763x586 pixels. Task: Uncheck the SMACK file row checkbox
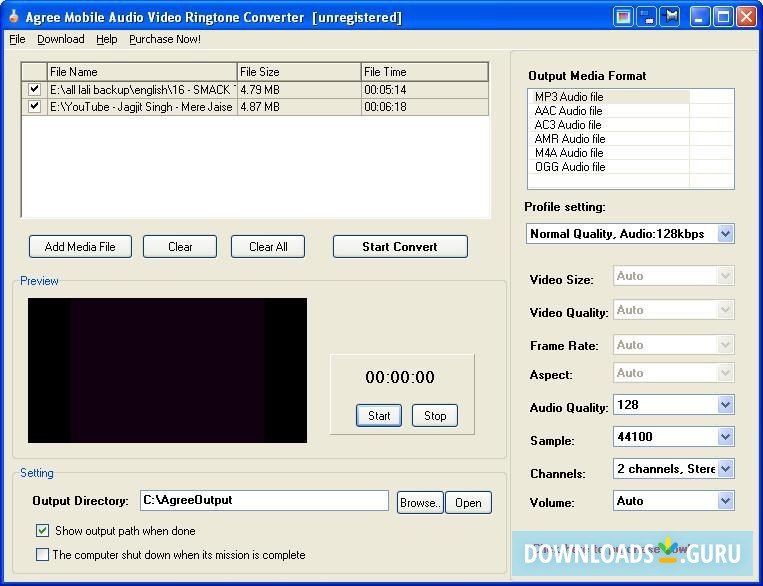(34, 90)
